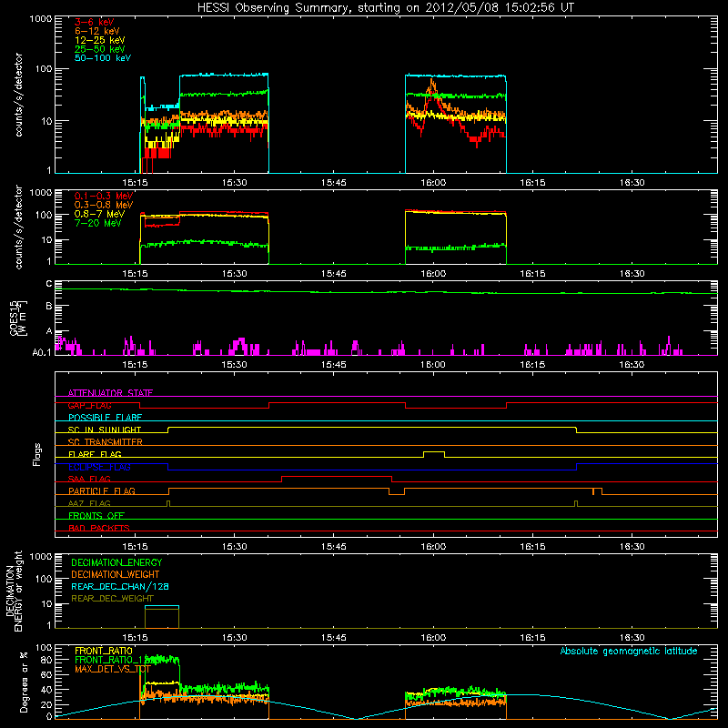Select the BAD_PACKETS flag label
The height and width of the screenshot is (728, 728).
(x=99, y=528)
